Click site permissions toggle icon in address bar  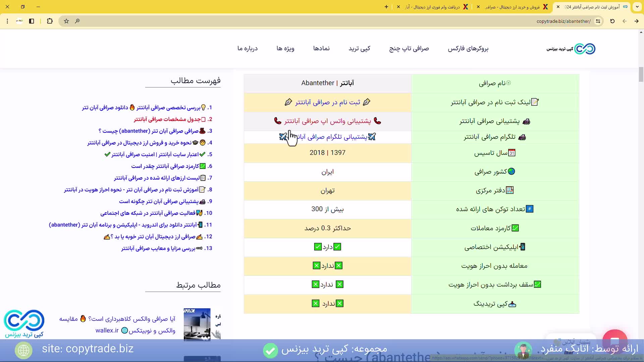(598, 21)
